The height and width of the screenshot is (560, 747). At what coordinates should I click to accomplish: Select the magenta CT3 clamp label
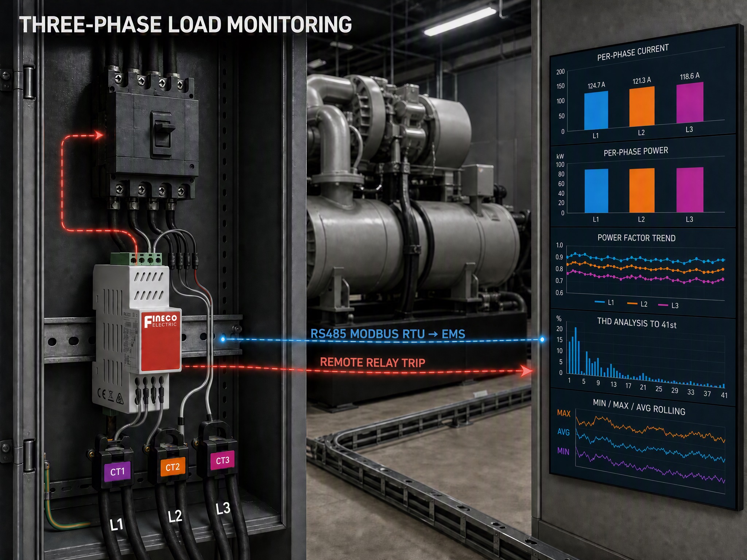[222, 460]
